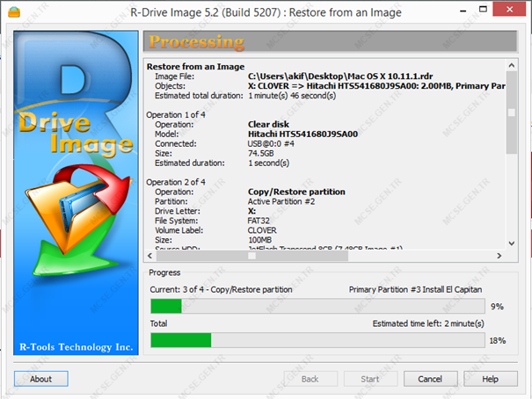Image resolution: width=532 pixels, height=399 pixels.
Task: Click the 'FAT32' file system value
Action: point(259,221)
